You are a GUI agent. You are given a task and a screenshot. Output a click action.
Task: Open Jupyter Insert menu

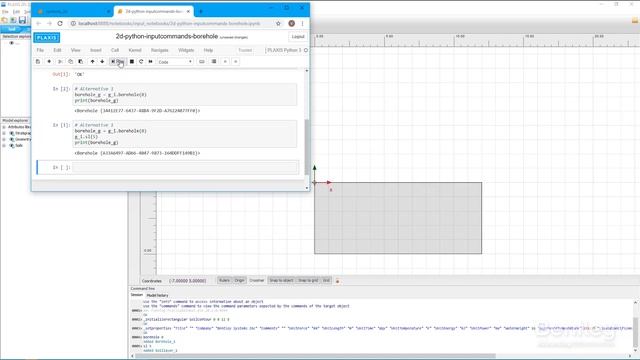click(96, 50)
